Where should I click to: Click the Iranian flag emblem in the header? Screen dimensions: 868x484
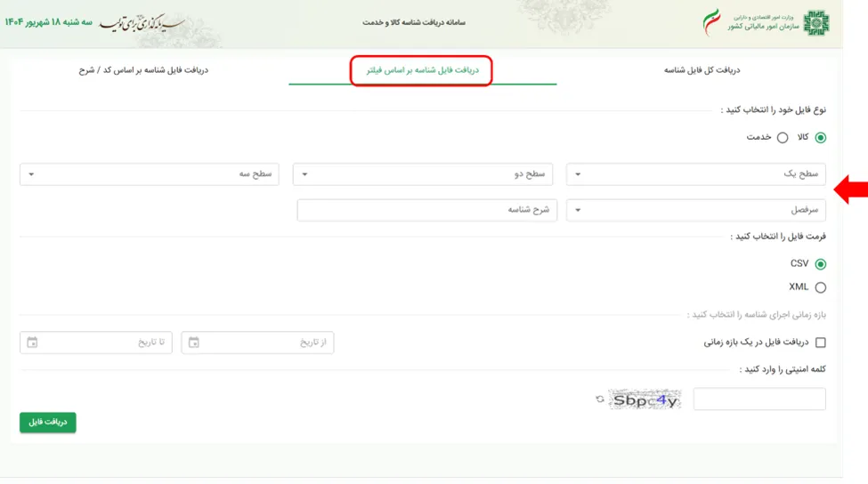tap(711, 22)
